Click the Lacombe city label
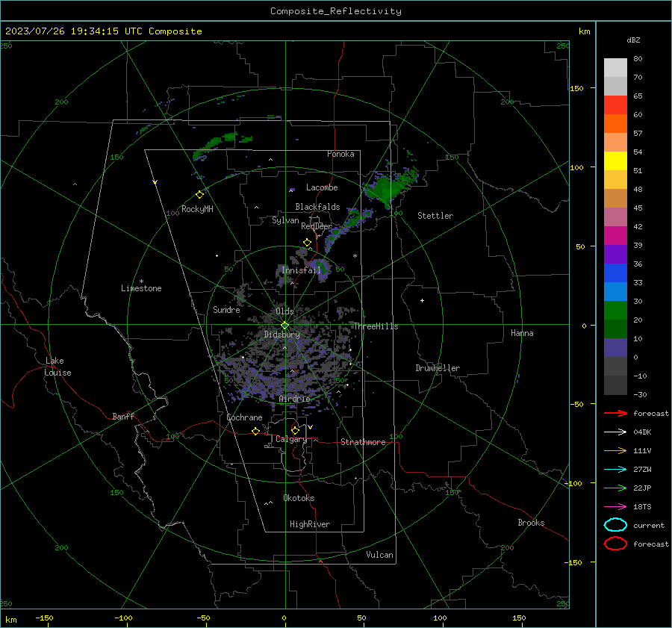The height and width of the screenshot is (628, 672). [x=322, y=187]
